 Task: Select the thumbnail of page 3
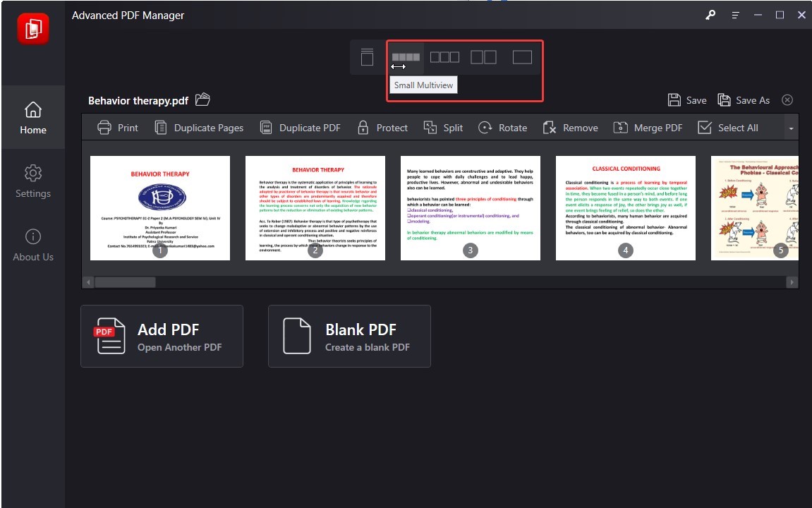click(x=471, y=207)
